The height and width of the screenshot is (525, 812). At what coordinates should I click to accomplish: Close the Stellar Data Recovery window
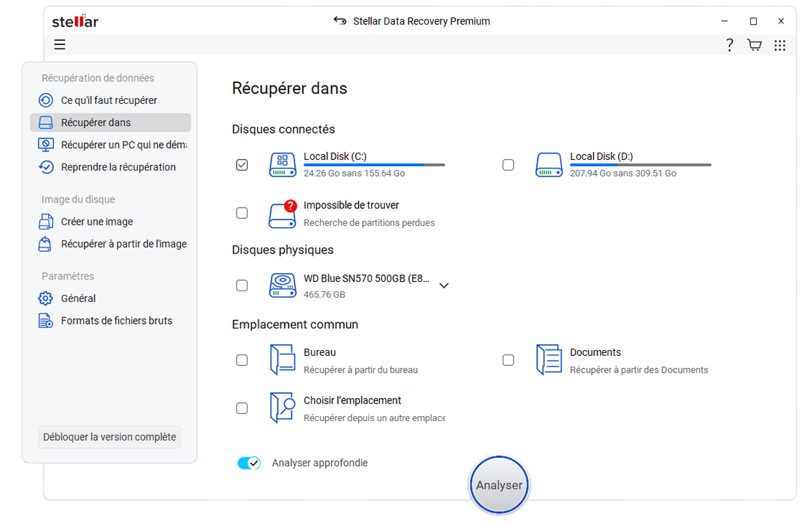781,21
